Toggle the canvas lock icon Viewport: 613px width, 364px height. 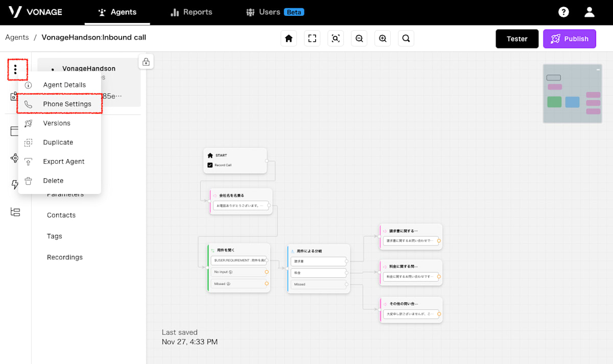tap(146, 62)
